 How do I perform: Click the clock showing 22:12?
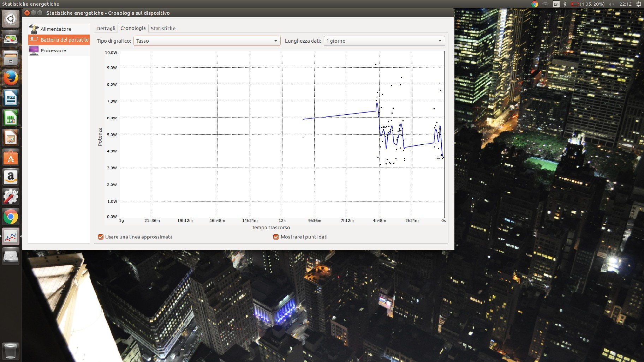(x=625, y=4)
